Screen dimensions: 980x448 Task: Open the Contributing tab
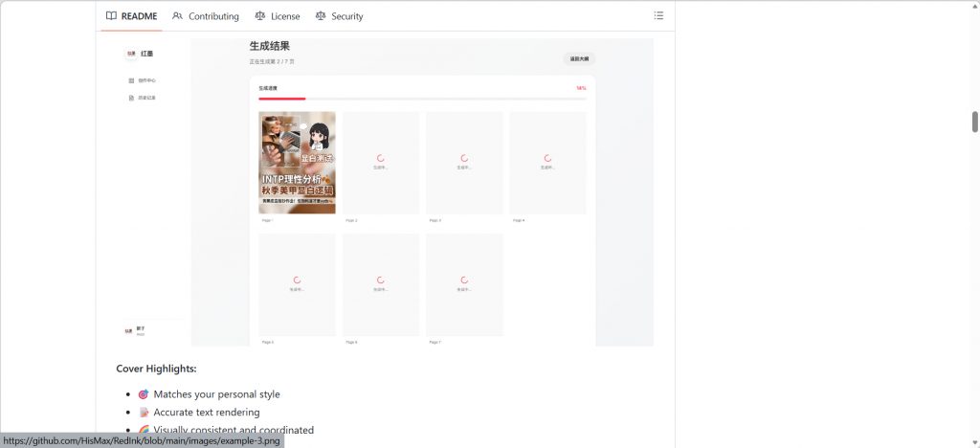(206, 16)
